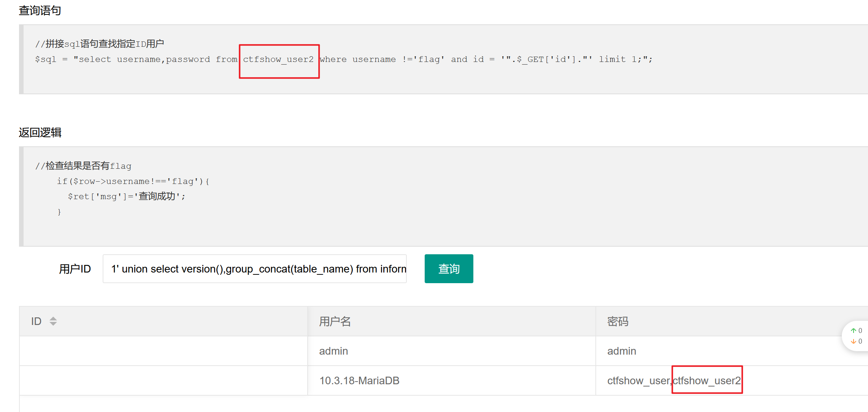Click the //拼接sql语句查找指定ID用户 comment line
This screenshot has width=868, height=412.
[100, 44]
